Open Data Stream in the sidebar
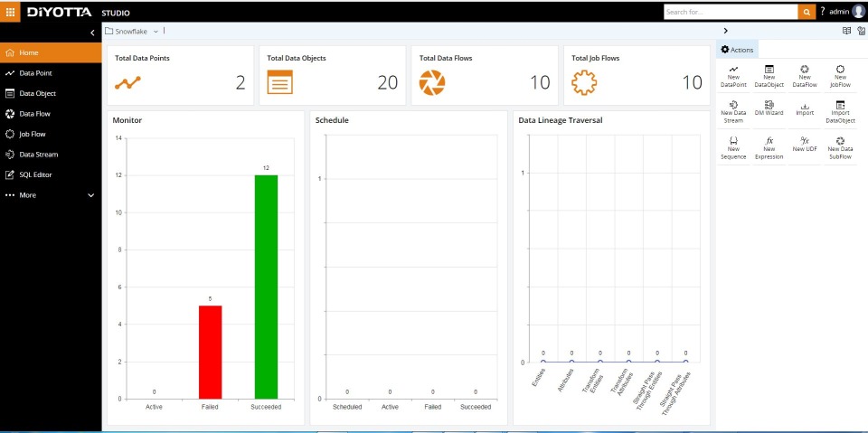 point(51,155)
